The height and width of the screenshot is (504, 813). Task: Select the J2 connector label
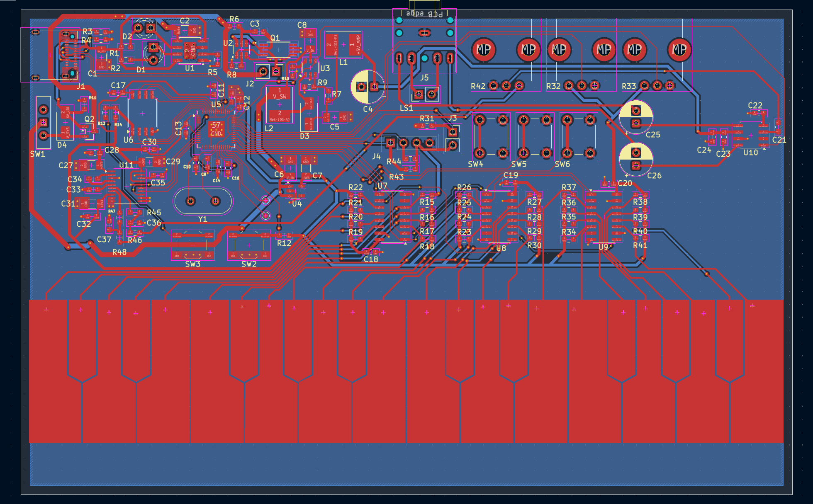[x=249, y=84]
